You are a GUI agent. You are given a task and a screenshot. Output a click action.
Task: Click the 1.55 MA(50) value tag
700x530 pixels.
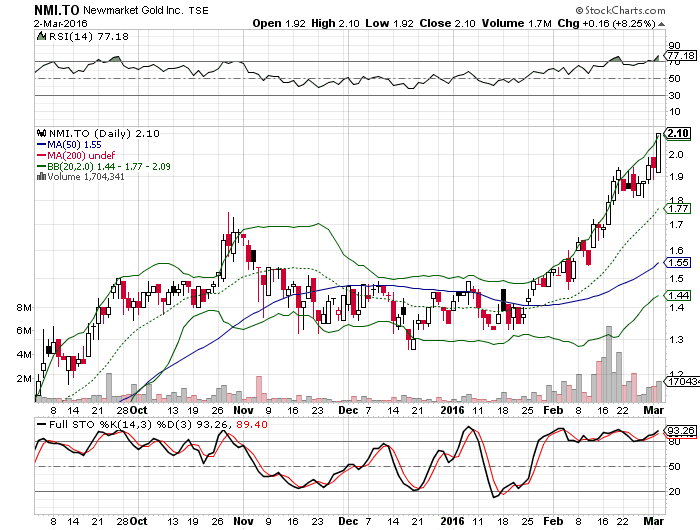click(679, 263)
